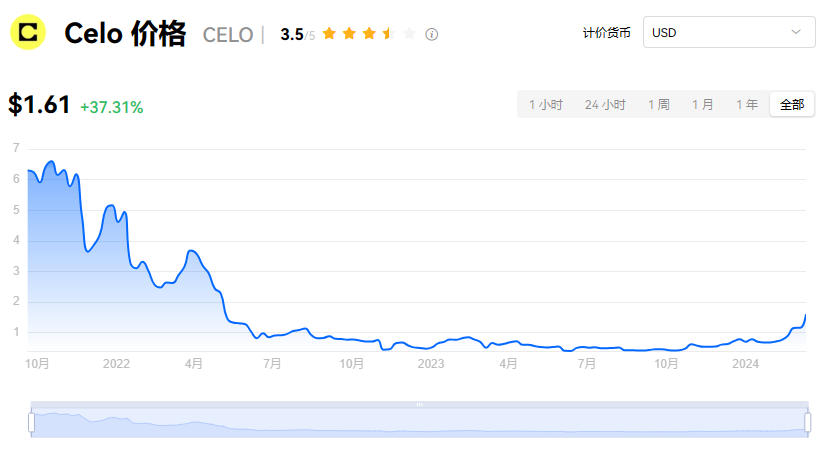Click the left range slider handle
This screenshot has height=450, width=817.
tap(31, 422)
